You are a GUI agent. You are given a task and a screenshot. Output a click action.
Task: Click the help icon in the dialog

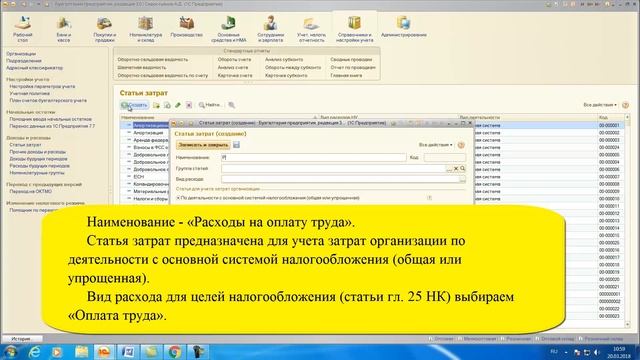pos(461,145)
